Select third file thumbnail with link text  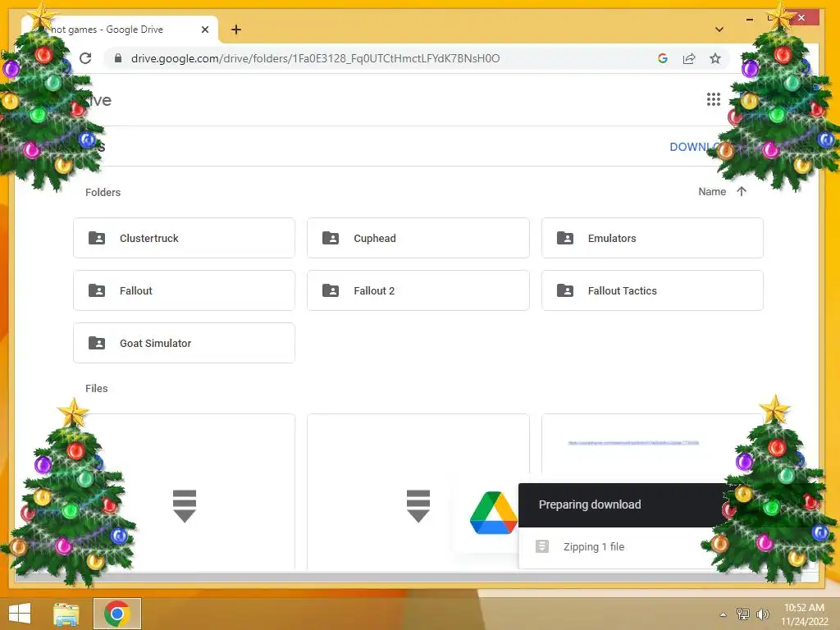tap(652, 444)
